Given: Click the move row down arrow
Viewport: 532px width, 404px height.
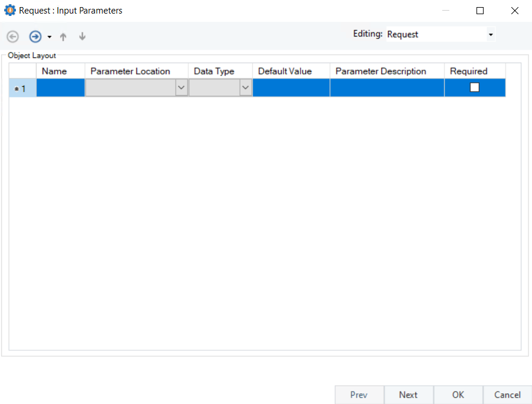Looking at the screenshot, I should (x=82, y=37).
